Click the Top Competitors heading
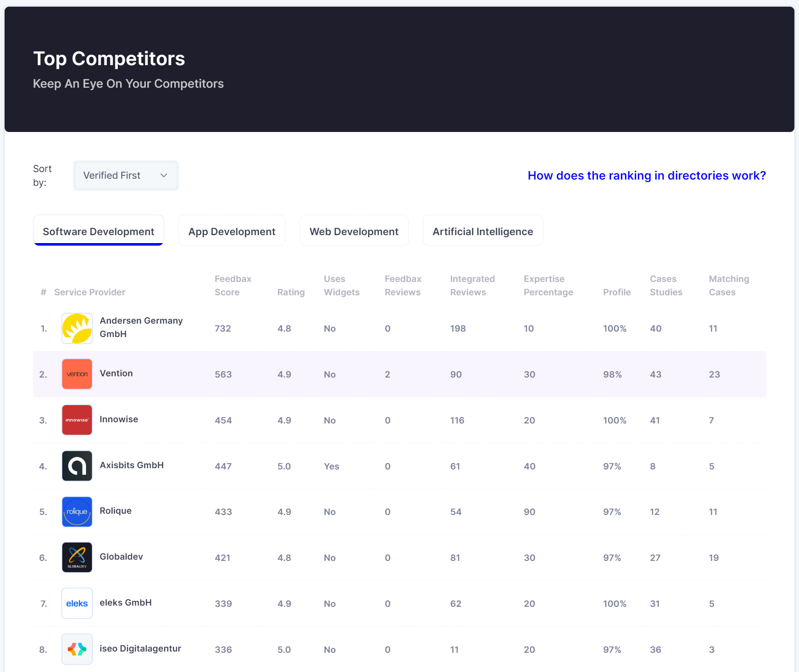The width and height of the screenshot is (799, 672). [109, 58]
